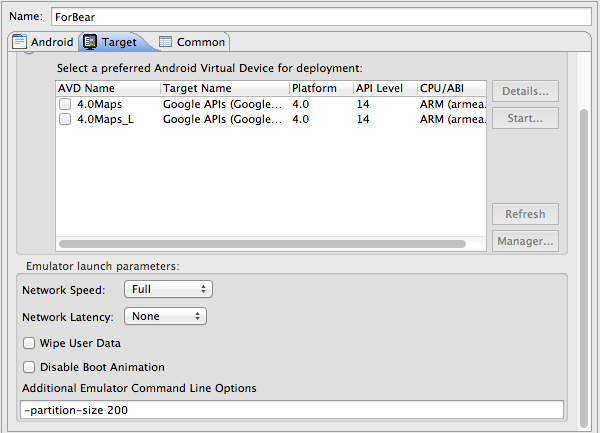Click the vertical scrollbar of the Target panel
This screenshot has width=600, height=433.
pyautogui.click(x=584, y=268)
